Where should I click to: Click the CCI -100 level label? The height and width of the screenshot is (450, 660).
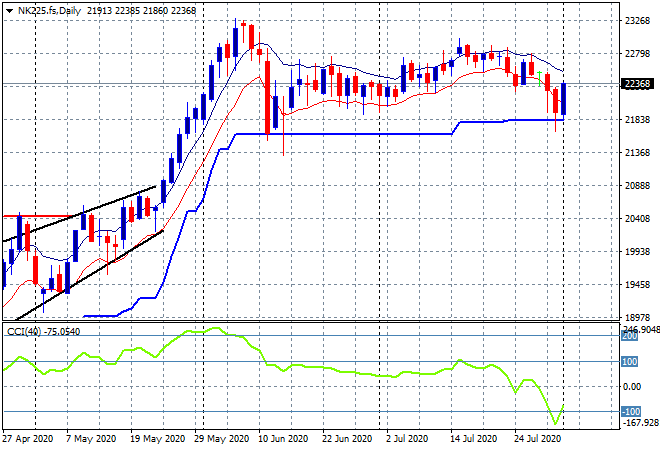[x=631, y=411]
